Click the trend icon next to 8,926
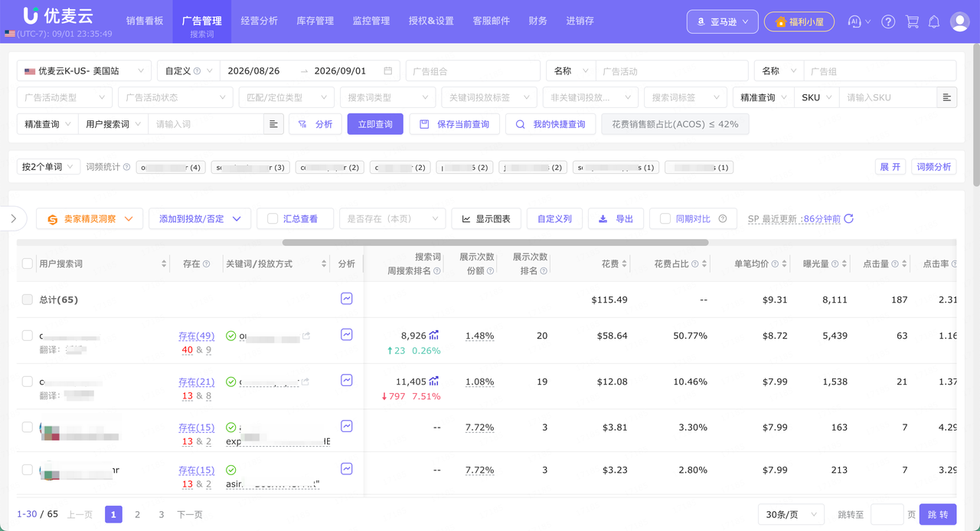The height and width of the screenshot is (531, 980). [434, 335]
